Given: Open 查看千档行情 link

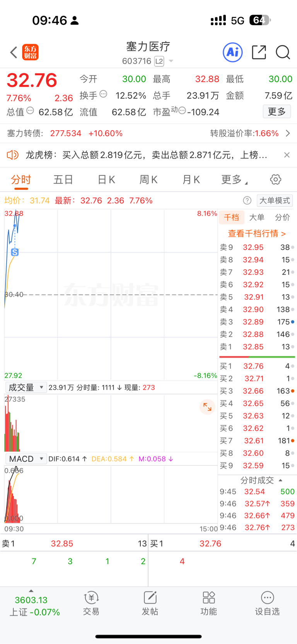Looking at the screenshot, I should coord(257,233).
